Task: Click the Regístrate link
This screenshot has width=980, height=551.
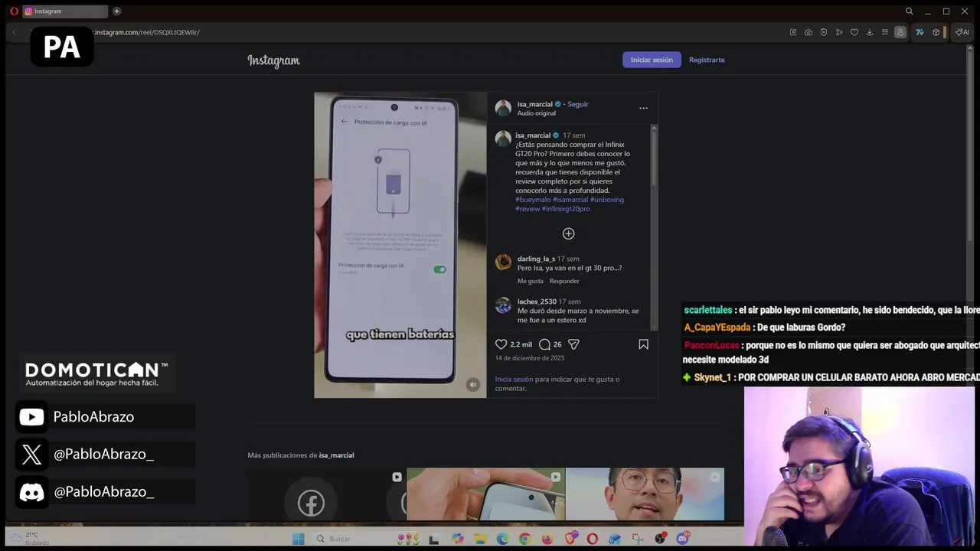Action: point(707,60)
